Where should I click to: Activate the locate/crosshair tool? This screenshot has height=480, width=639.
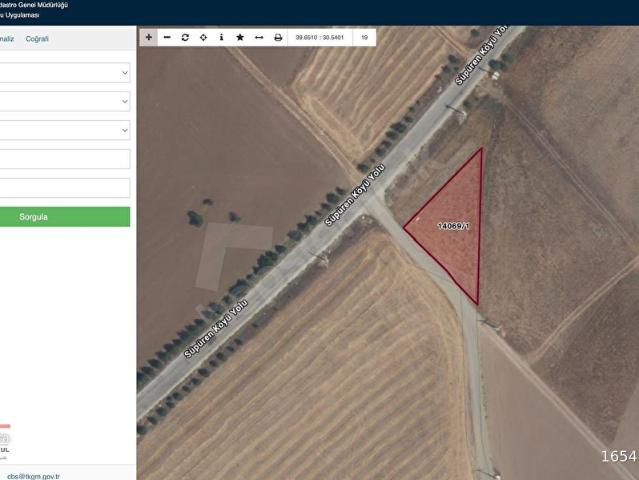click(203, 37)
